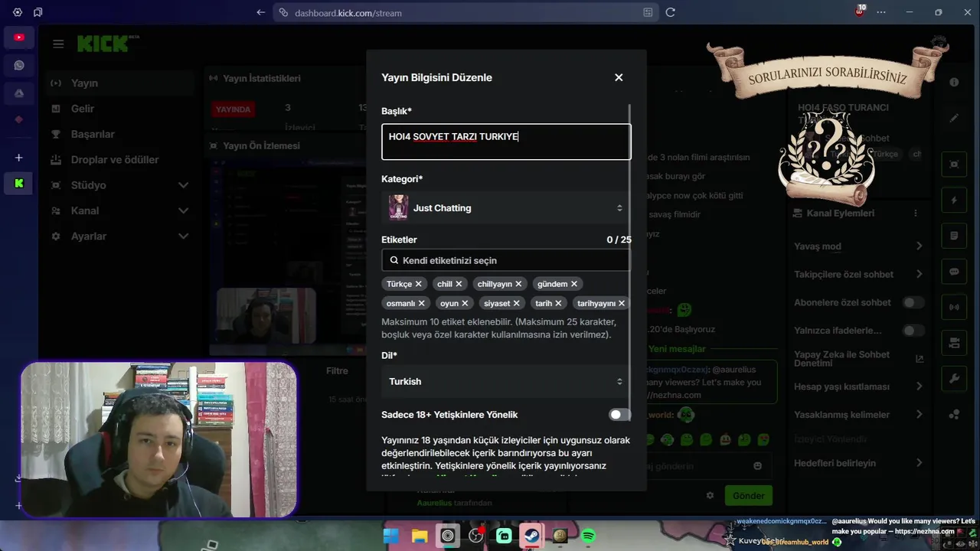Screen dimensions: 980x551
Task: Click the wrench icon in right toolbar
Action: click(x=954, y=379)
